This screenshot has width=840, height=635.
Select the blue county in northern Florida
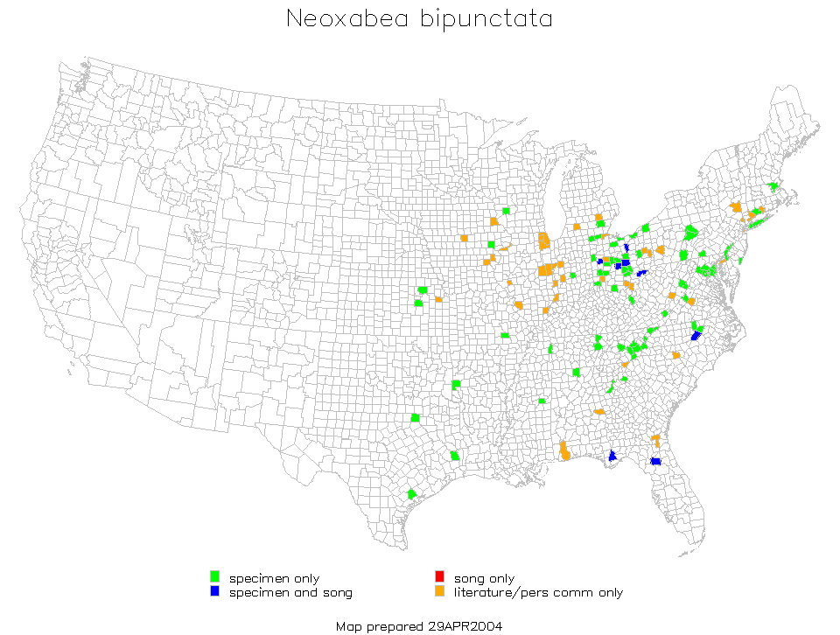654,461
